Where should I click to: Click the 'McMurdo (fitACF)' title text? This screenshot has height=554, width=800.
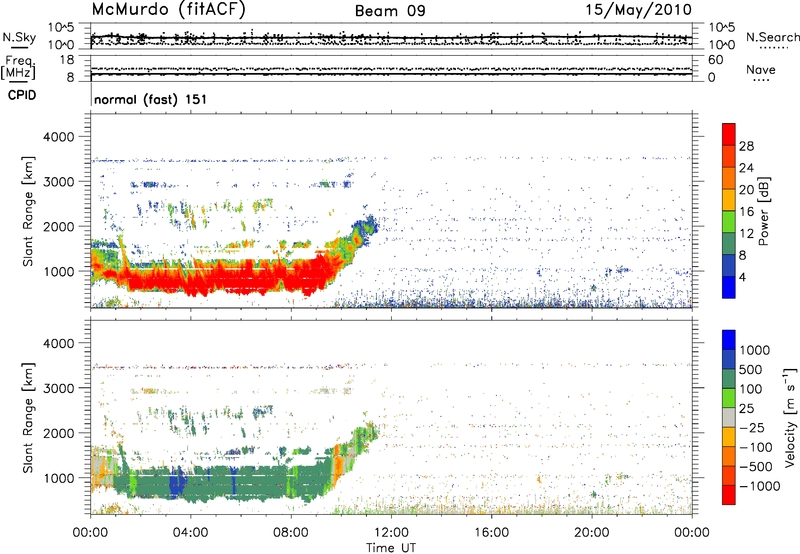168,10
